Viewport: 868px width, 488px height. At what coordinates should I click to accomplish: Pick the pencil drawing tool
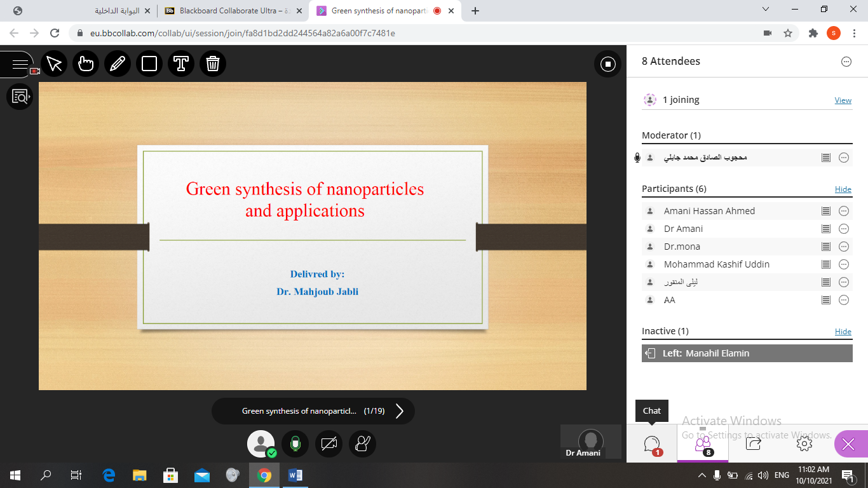[x=118, y=64]
